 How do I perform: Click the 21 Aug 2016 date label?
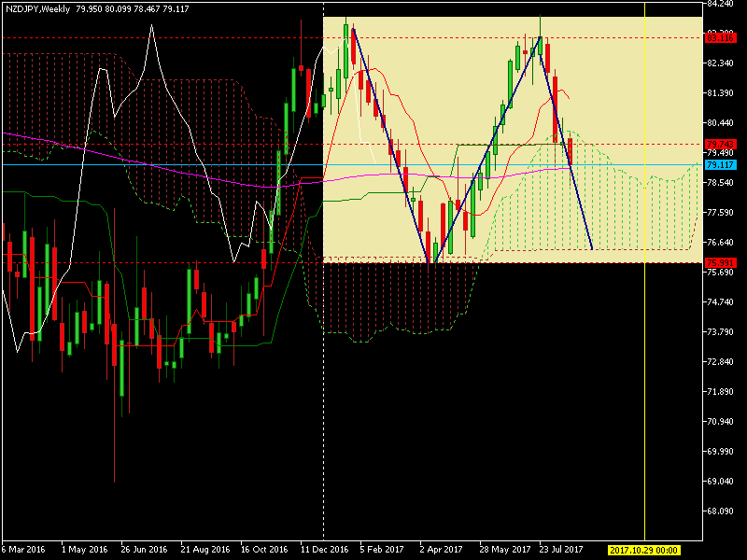tap(204, 550)
